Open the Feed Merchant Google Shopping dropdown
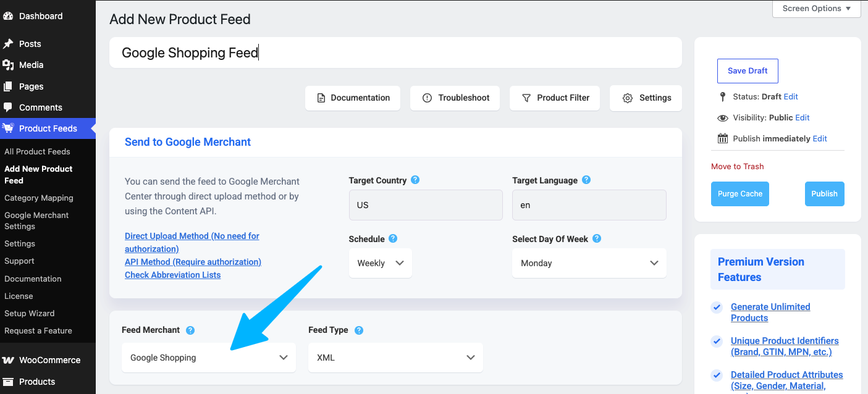The height and width of the screenshot is (394, 868). 209,358
